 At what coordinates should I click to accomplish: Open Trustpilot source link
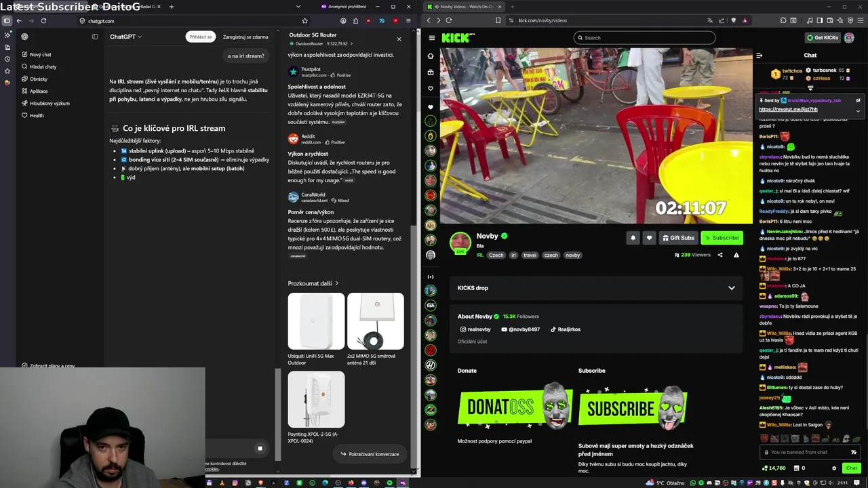(320, 72)
